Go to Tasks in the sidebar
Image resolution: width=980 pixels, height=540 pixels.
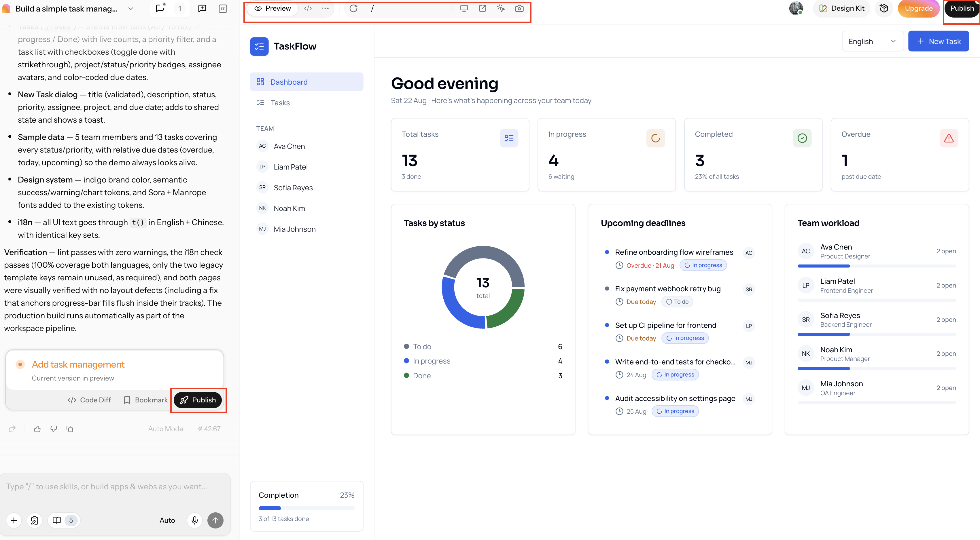[306, 102]
